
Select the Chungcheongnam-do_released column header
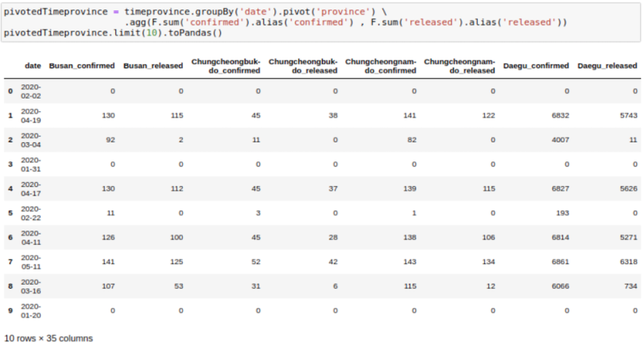point(460,66)
